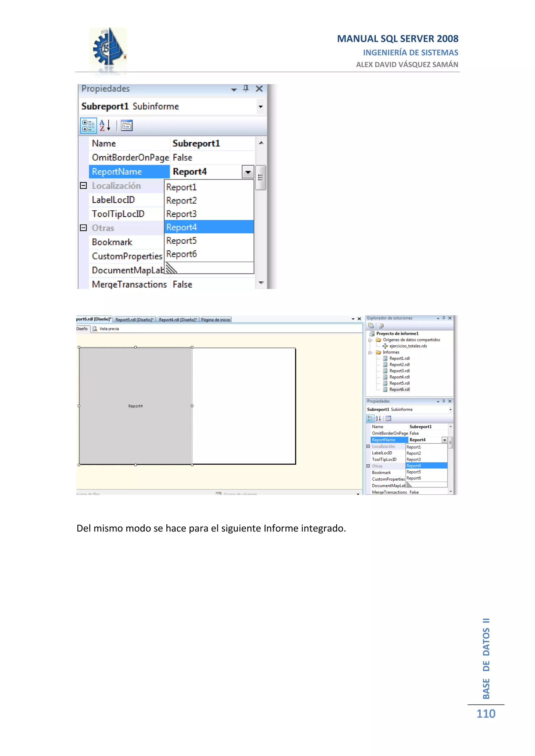Select MergeTransactions property in large panel
The width and height of the screenshot is (535, 756).
[129, 285]
